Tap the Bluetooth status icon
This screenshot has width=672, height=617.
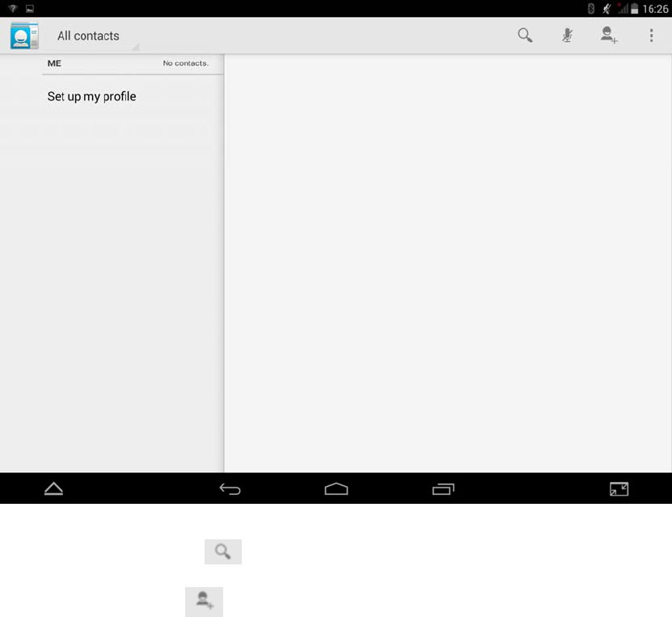point(591,9)
